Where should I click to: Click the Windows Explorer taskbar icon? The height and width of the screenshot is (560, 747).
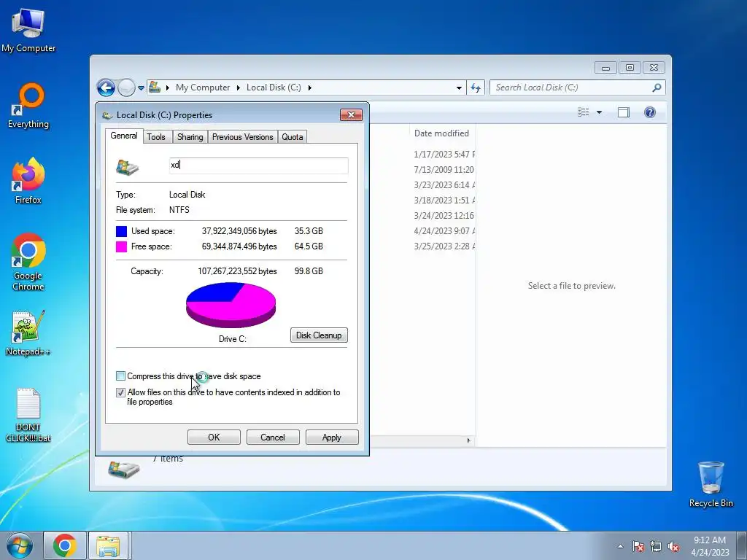(x=108, y=545)
